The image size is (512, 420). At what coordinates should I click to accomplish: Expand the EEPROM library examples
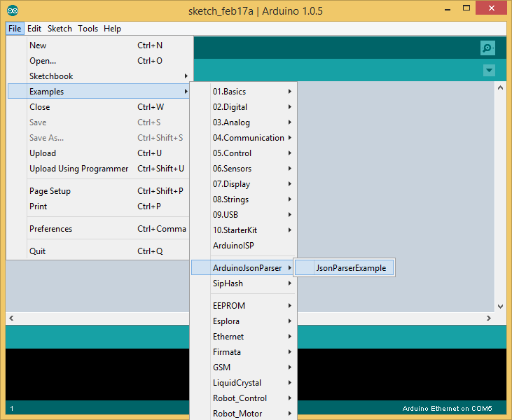click(243, 306)
